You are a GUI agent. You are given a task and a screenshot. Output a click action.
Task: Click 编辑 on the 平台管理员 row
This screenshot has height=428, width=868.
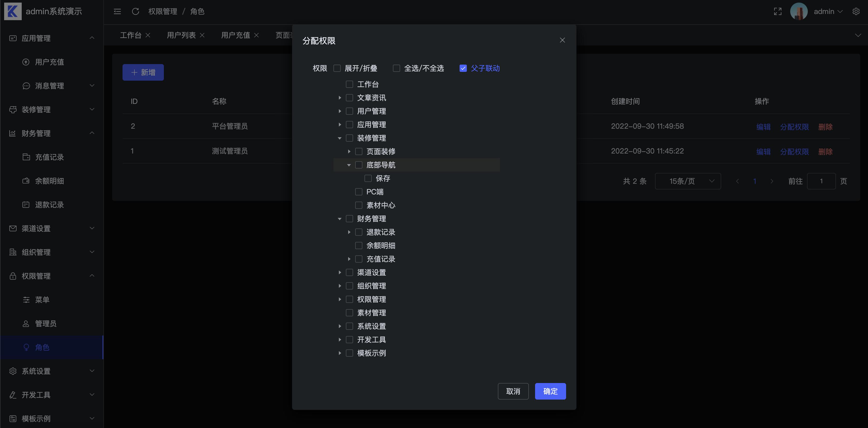click(x=763, y=127)
